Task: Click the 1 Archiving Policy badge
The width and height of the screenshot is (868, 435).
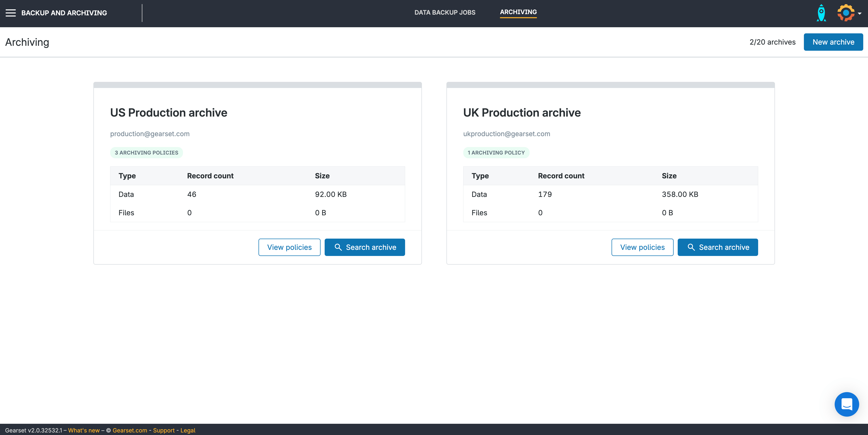Action: click(496, 153)
